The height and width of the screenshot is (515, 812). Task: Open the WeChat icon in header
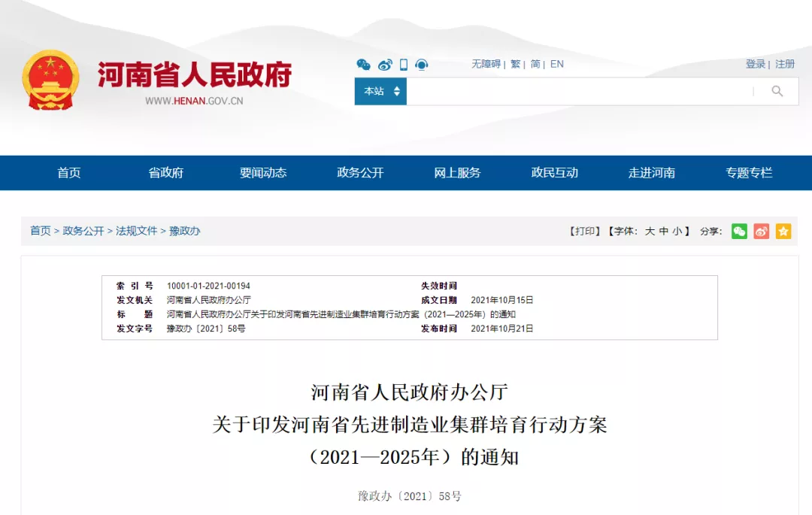[x=364, y=64]
